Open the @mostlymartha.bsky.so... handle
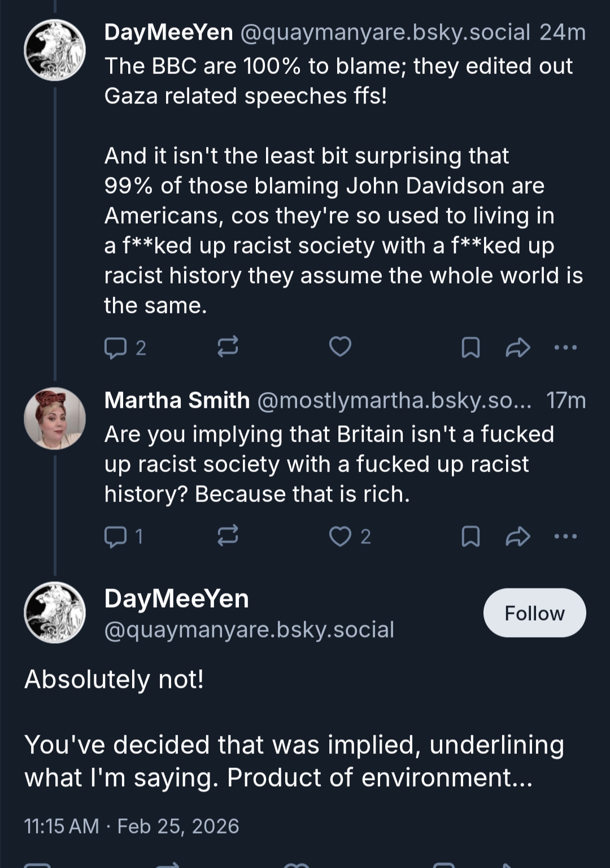 394,400
